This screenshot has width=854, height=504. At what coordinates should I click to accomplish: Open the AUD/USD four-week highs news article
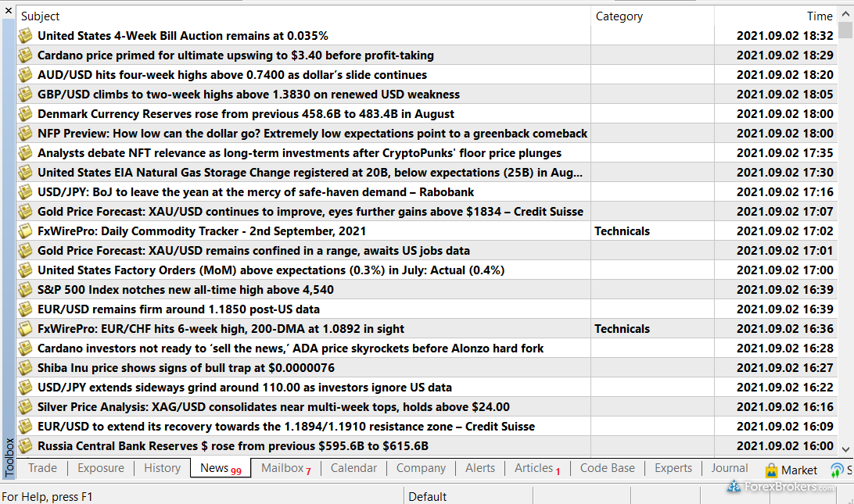[x=232, y=75]
